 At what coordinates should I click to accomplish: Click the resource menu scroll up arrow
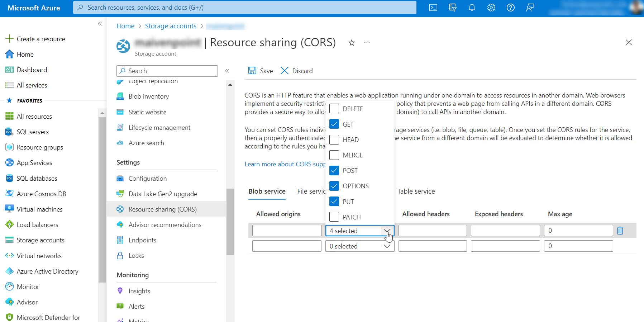[230, 85]
